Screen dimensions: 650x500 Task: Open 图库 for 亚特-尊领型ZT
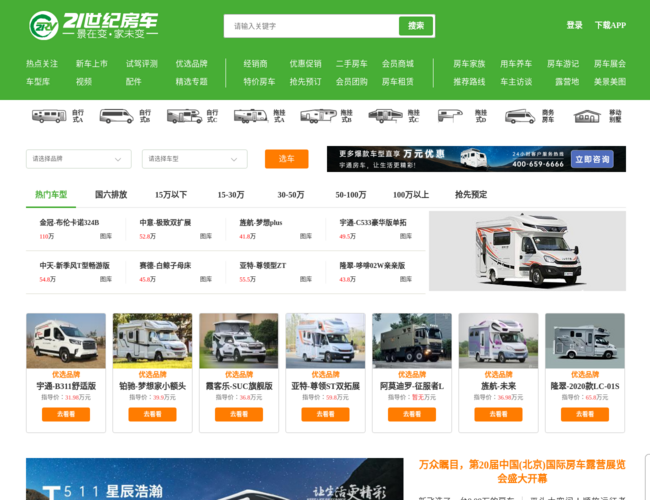pos(306,279)
